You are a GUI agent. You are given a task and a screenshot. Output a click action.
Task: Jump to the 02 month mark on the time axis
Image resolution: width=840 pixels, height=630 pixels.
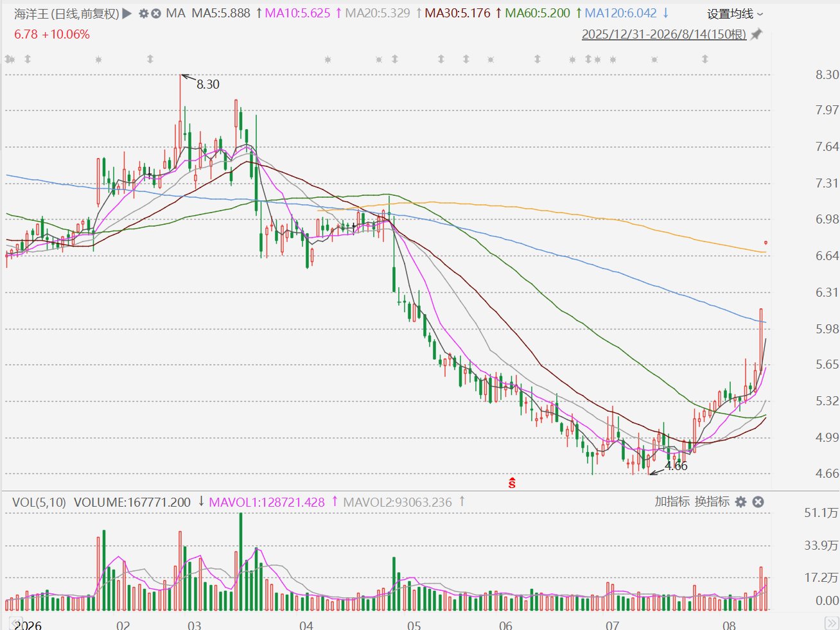tap(123, 625)
